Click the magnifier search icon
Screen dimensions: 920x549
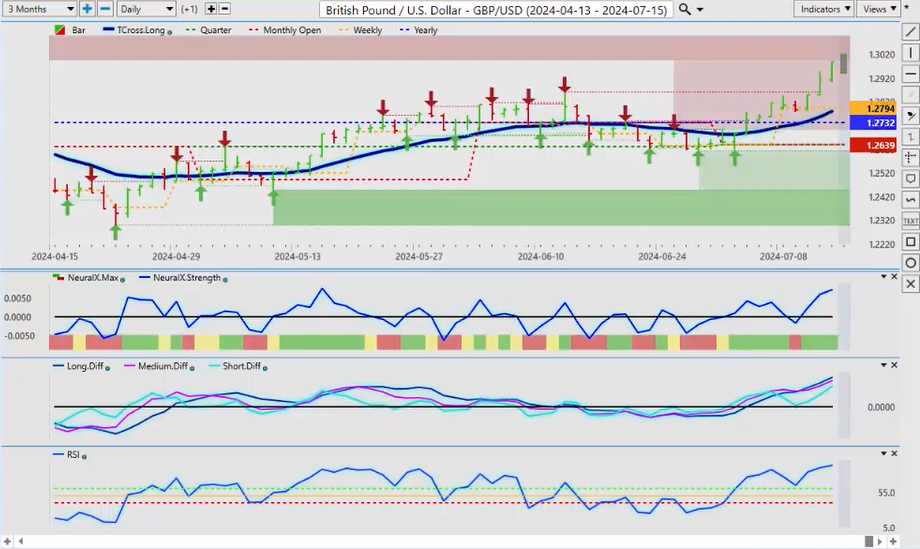[684, 9]
